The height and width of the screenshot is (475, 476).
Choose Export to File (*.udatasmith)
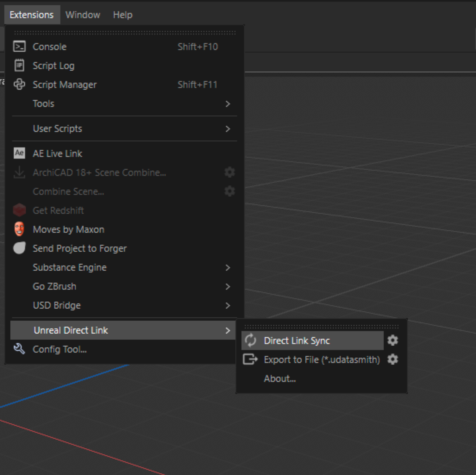click(x=313, y=359)
